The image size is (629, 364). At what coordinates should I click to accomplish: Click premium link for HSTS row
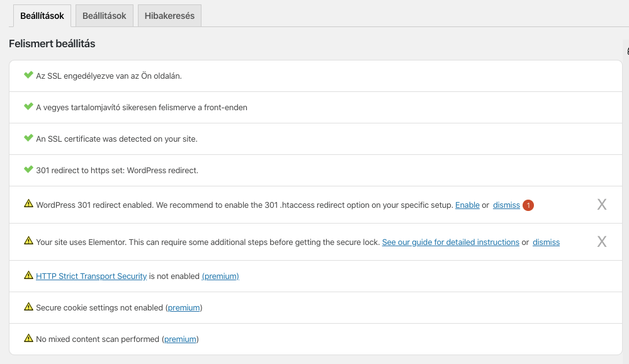(x=220, y=276)
